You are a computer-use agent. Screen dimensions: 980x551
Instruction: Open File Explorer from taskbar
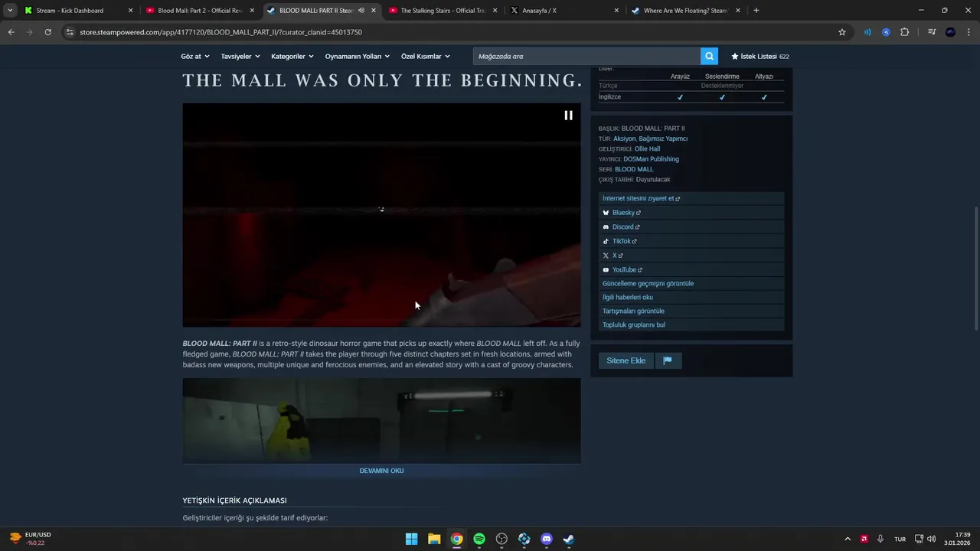[x=434, y=539]
